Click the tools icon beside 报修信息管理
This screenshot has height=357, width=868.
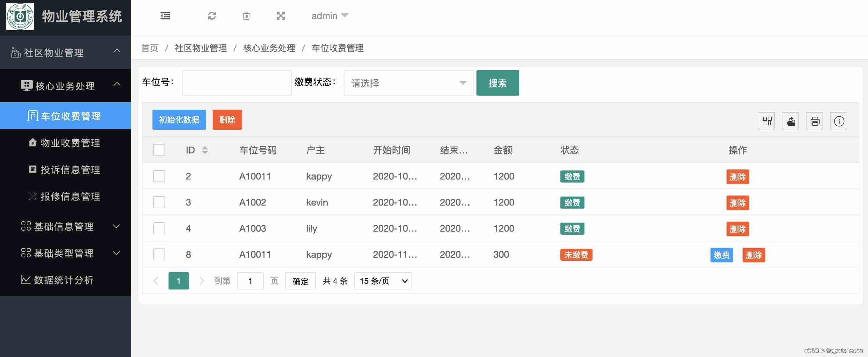pyautogui.click(x=32, y=196)
